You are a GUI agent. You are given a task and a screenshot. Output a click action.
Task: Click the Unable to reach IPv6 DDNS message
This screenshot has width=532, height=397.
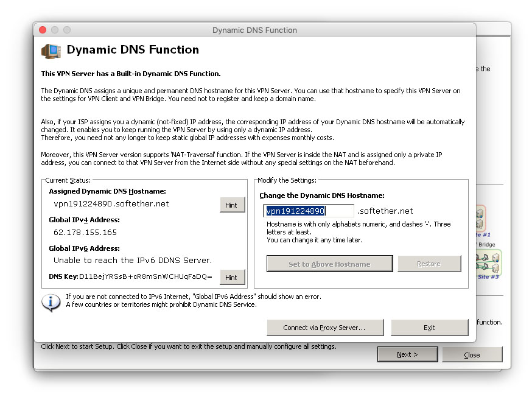pyautogui.click(x=133, y=260)
